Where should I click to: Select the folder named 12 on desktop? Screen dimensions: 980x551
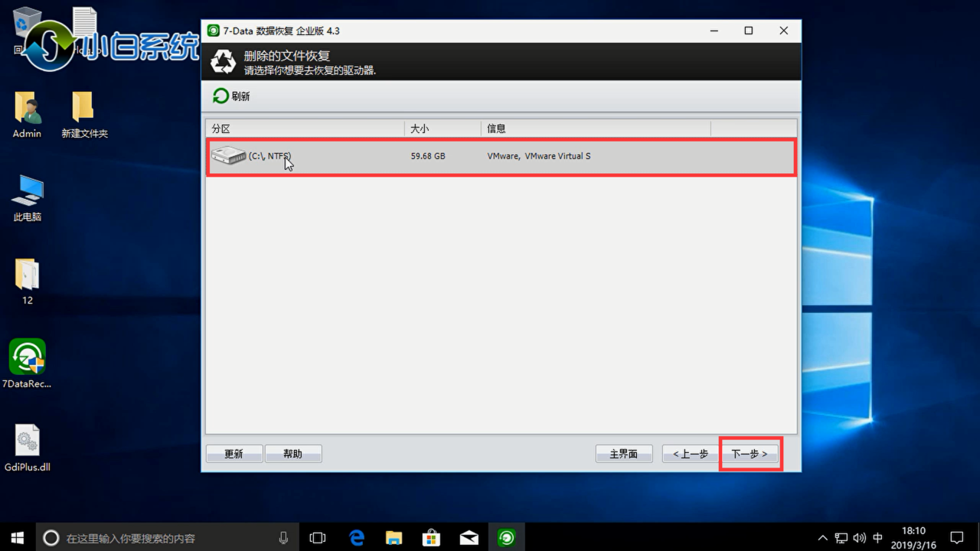coord(28,282)
